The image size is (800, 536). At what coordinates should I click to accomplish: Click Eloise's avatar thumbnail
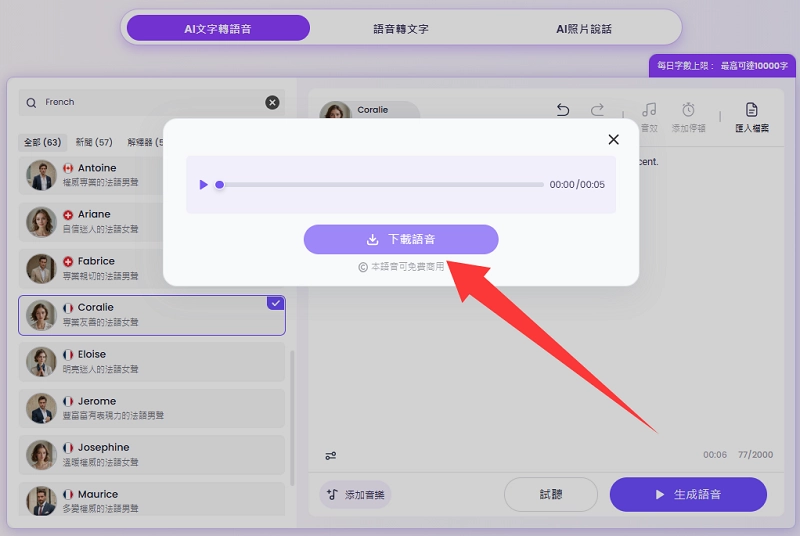pyautogui.click(x=41, y=362)
